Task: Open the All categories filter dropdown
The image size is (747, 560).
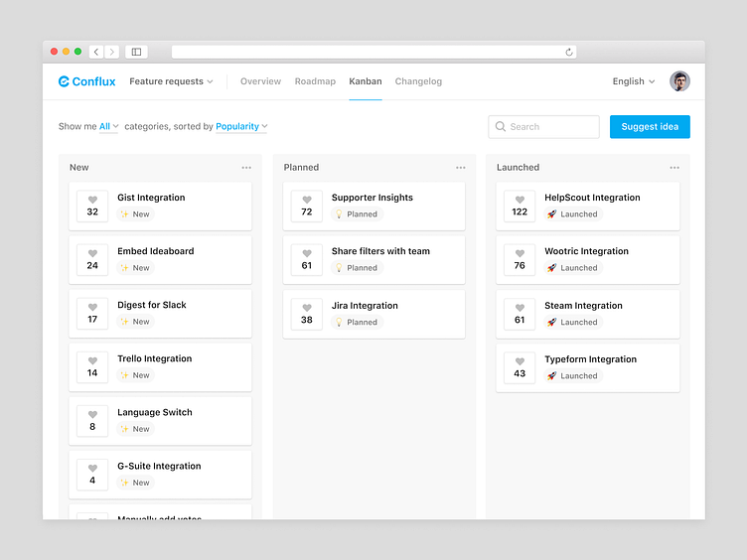Action: click(108, 127)
